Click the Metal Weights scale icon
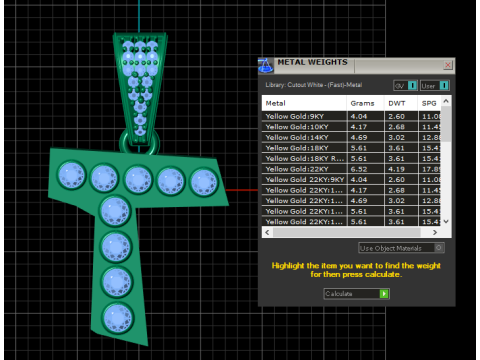The width and height of the screenshot is (480, 360). (x=266, y=65)
